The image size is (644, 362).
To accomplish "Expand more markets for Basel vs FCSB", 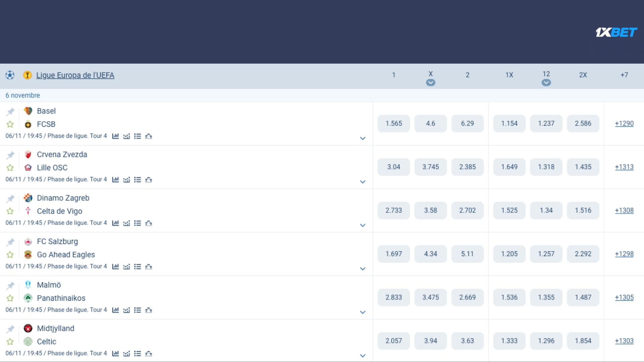I will pyautogui.click(x=363, y=138).
